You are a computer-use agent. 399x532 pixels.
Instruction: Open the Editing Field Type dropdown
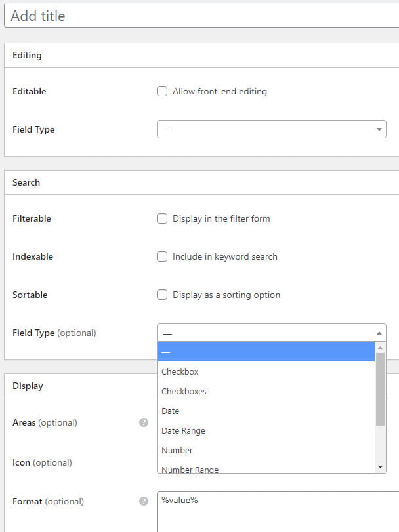pyautogui.click(x=271, y=129)
